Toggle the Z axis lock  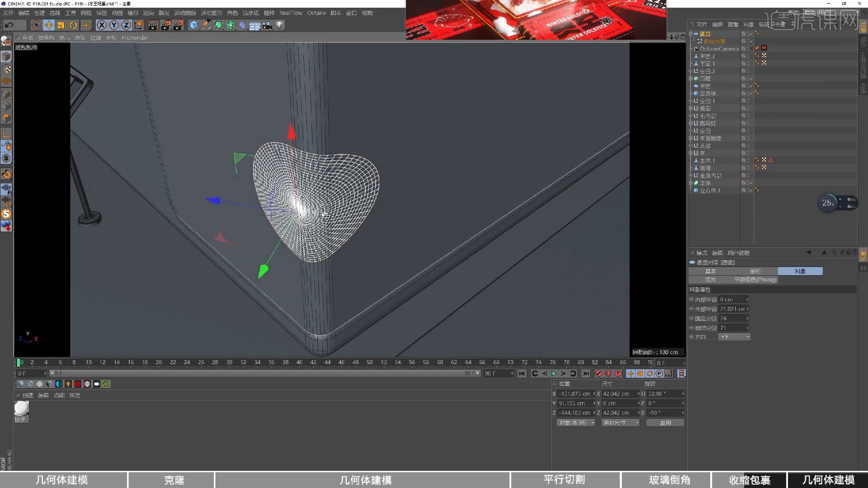126,25
